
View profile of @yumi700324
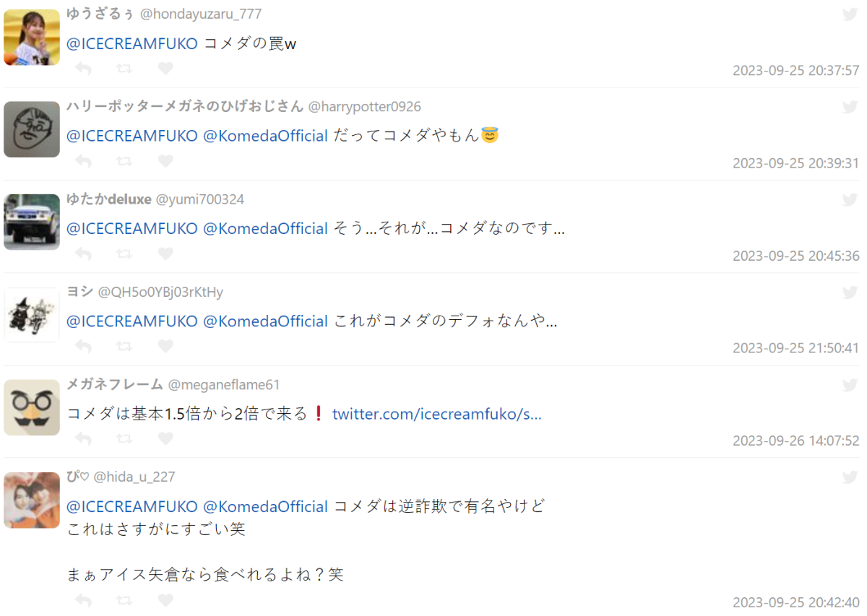(x=200, y=199)
